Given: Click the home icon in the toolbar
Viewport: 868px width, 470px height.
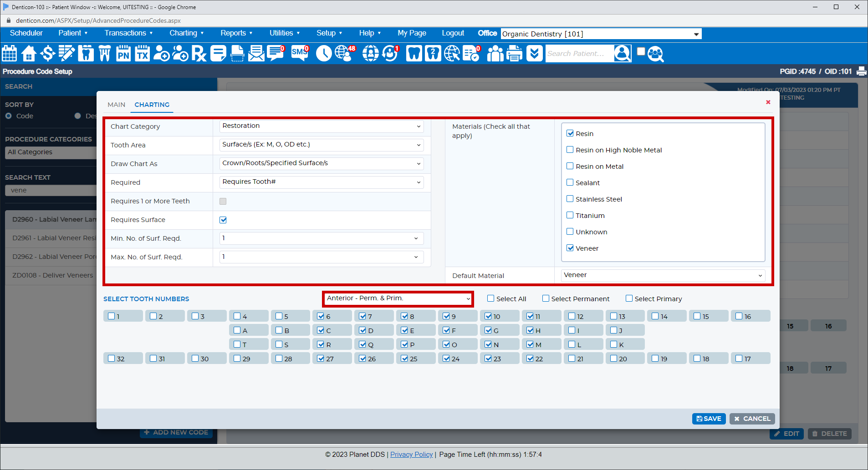Looking at the screenshot, I should tap(28, 53).
